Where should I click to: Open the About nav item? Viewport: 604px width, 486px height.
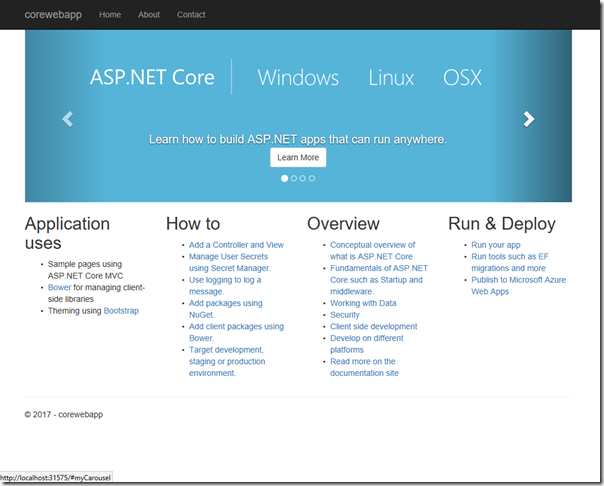pos(149,15)
